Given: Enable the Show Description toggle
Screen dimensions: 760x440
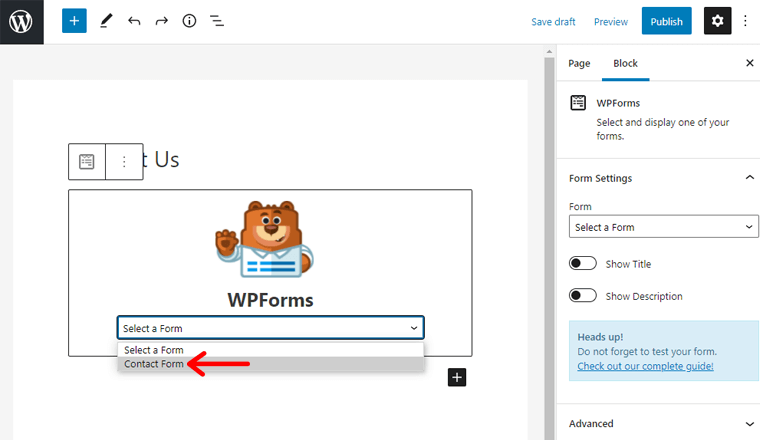Looking at the screenshot, I should (x=583, y=296).
